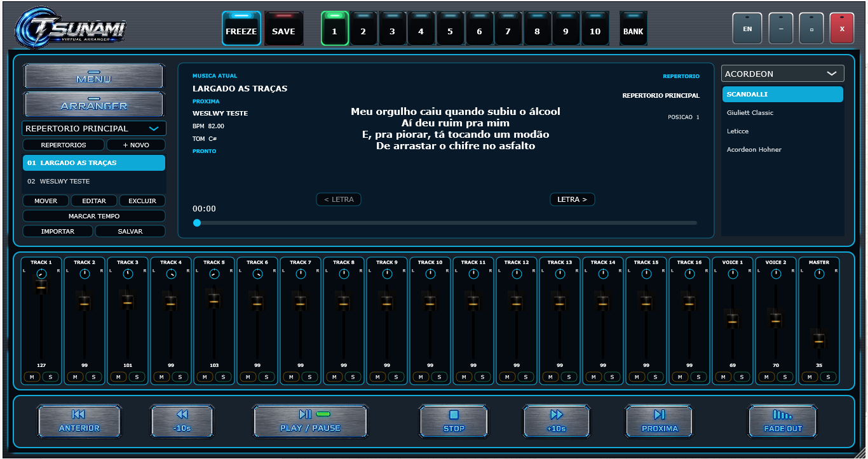Image resolution: width=868 pixels, height=459 pixels.
Task: Select preset slot 5
Action: pos(450,29)
